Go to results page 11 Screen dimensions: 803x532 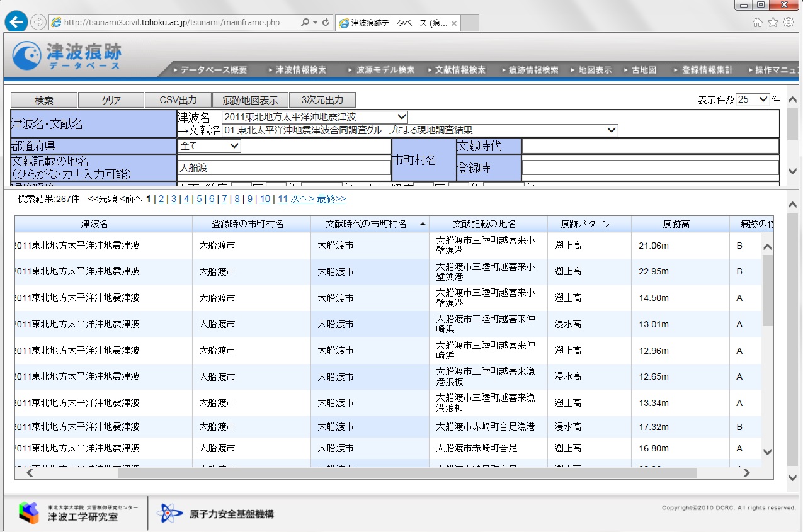click(x=283, y=199)
